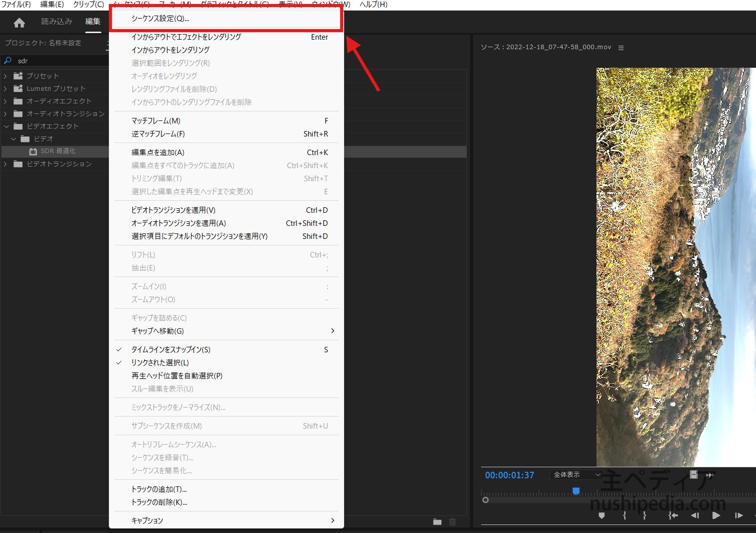Click the Add Marker icon below the scrubber
756x533 pixels.
[602, 515]
